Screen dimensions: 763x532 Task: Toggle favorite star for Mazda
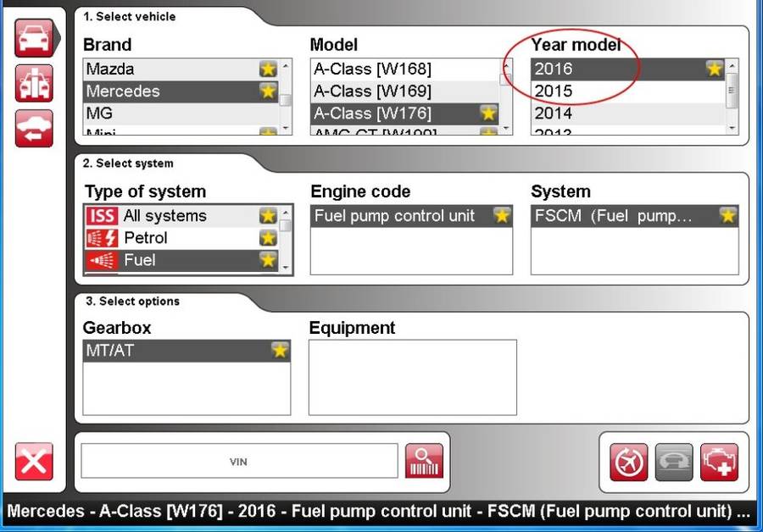pyautogui.click(x=268, y=69)
